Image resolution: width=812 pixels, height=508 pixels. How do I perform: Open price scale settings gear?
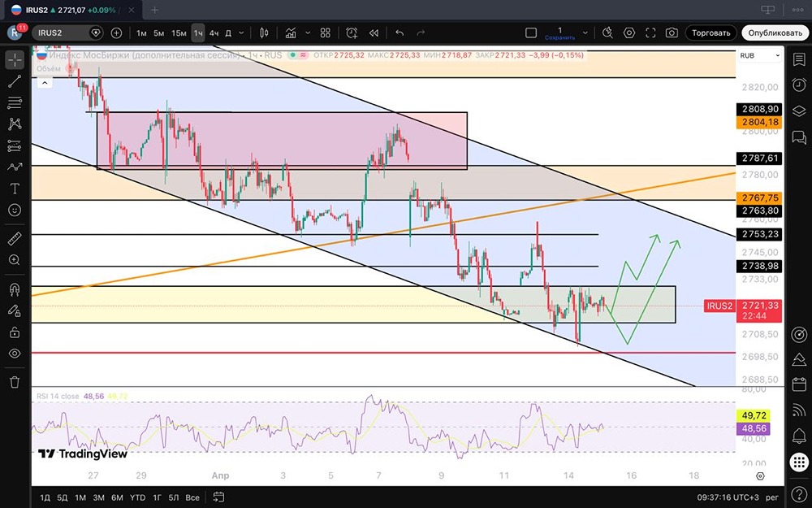coord(760,475)
